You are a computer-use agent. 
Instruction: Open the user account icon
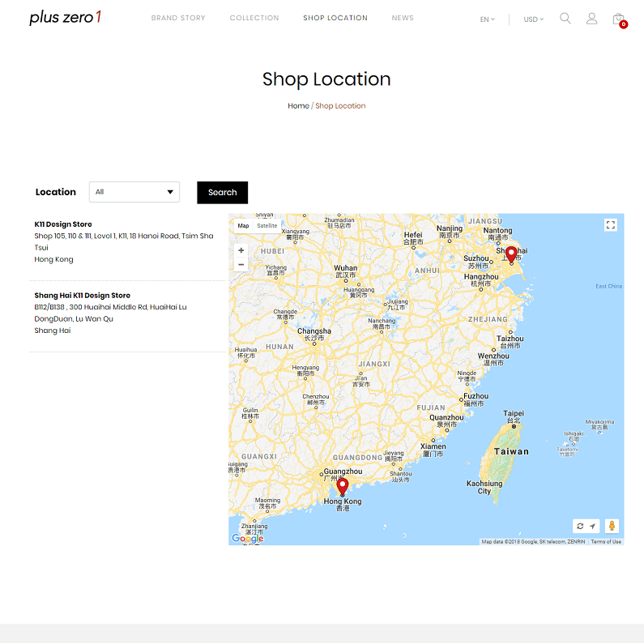point(591,19)
